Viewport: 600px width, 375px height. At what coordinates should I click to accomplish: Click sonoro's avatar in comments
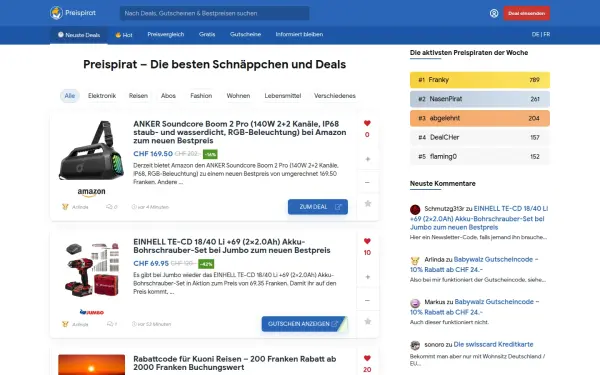(415, 346)
